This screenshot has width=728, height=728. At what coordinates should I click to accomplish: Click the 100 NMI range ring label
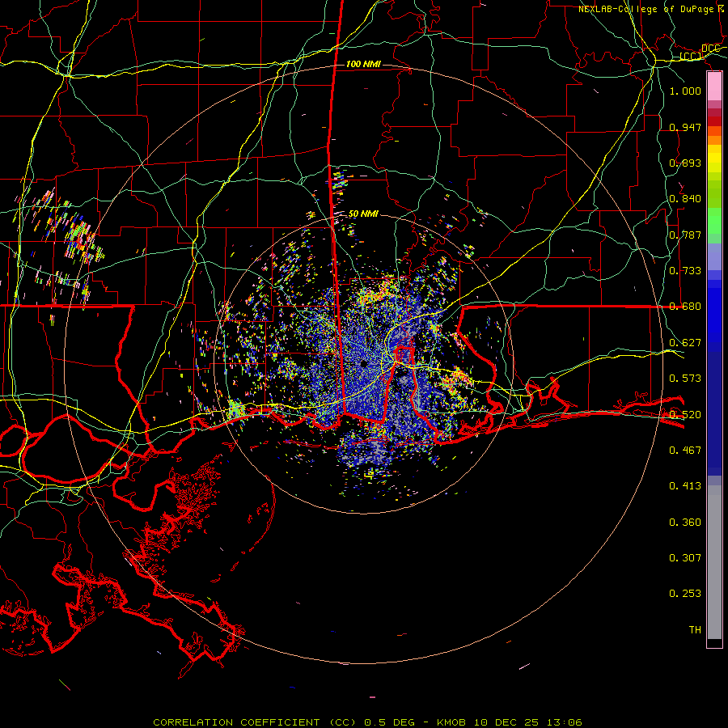(363, 64)
